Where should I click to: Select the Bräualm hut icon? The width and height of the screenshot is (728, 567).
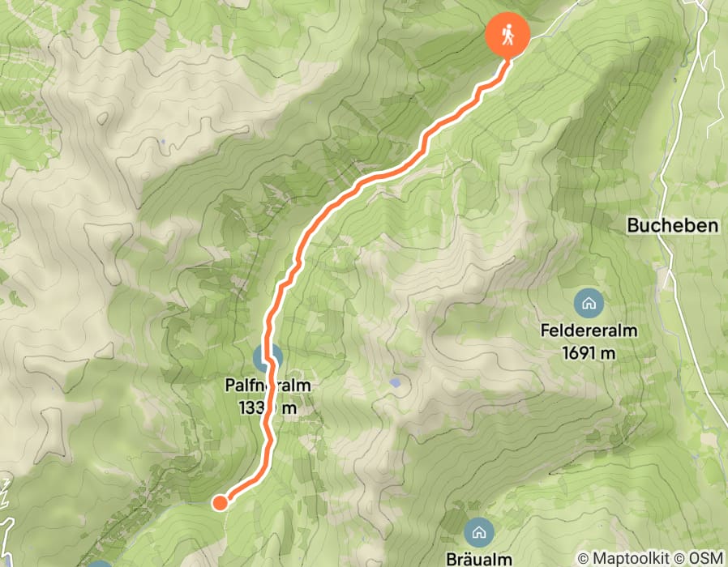pyautogui.click(x=478, y=532)
